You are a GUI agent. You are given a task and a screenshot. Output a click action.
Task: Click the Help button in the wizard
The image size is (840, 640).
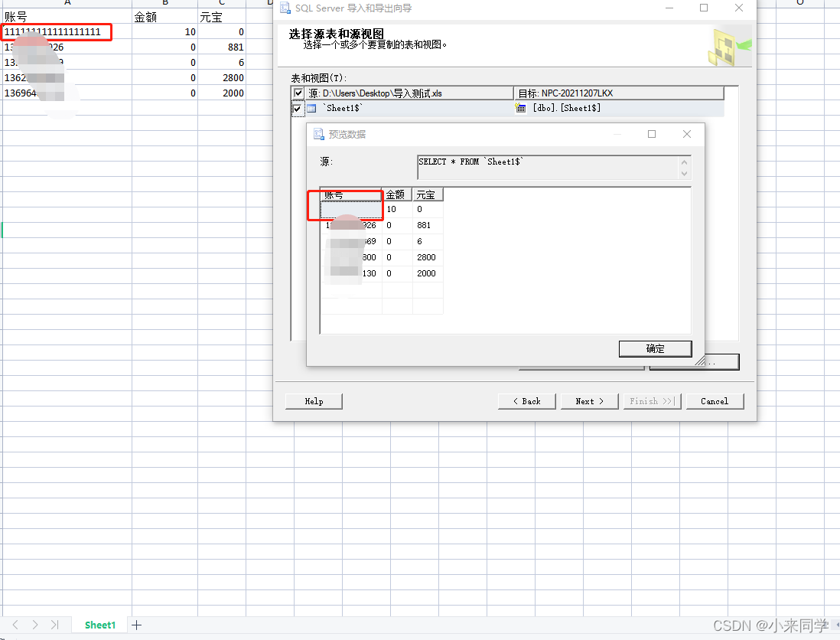coord(314,401)
